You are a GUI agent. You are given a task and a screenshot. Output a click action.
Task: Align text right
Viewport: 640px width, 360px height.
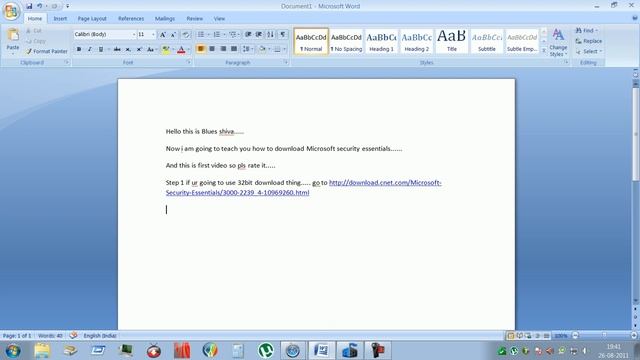click(x=223, y=49)
